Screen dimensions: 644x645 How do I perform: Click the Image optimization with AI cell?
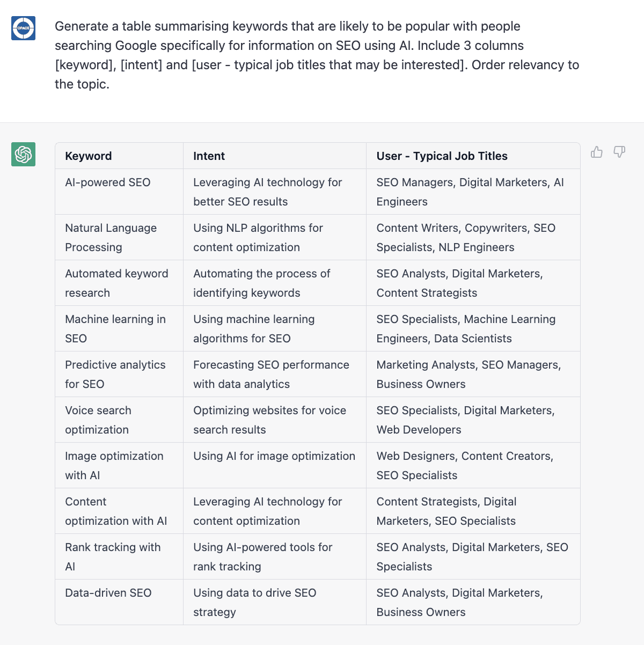click(x=114, y=465)
